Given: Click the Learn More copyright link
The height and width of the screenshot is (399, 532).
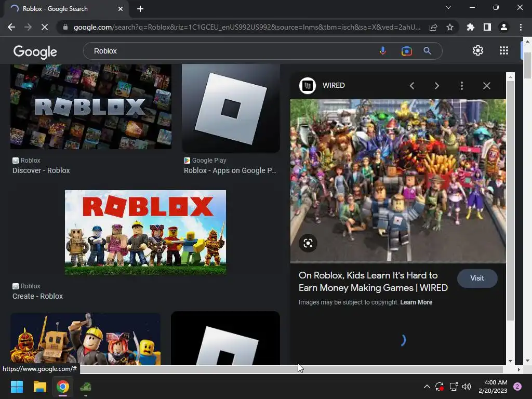Looking at the screenshot, I should [416, 302].
